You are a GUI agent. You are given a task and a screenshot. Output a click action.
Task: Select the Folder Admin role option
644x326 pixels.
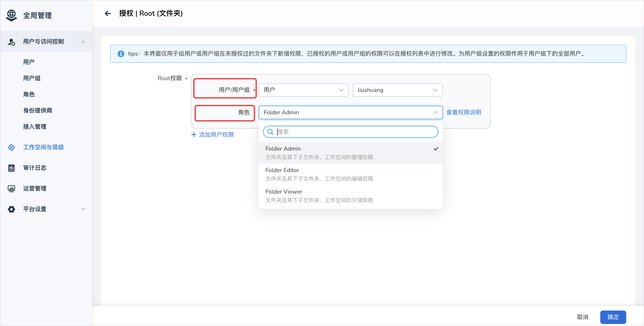point(350,153)
